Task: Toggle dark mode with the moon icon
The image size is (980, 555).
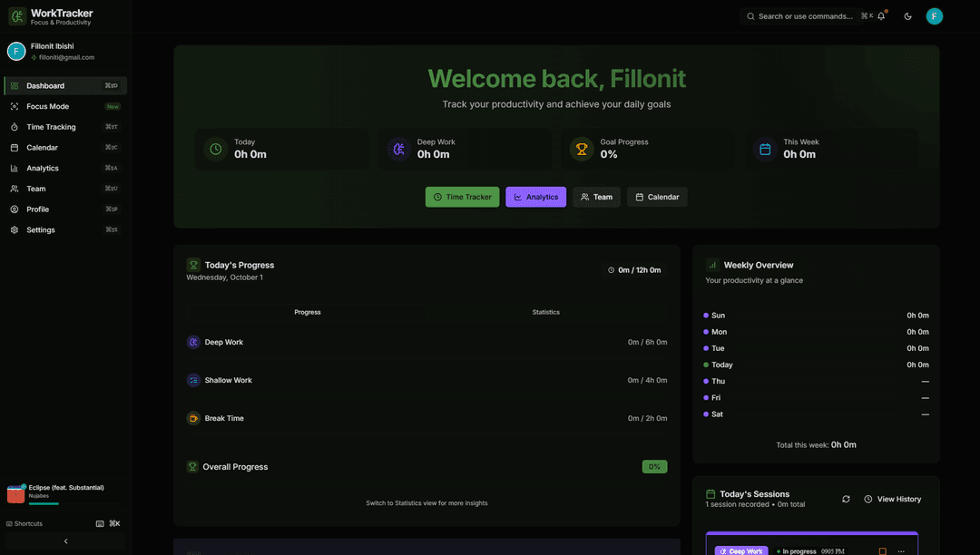Action: point(907,16)
